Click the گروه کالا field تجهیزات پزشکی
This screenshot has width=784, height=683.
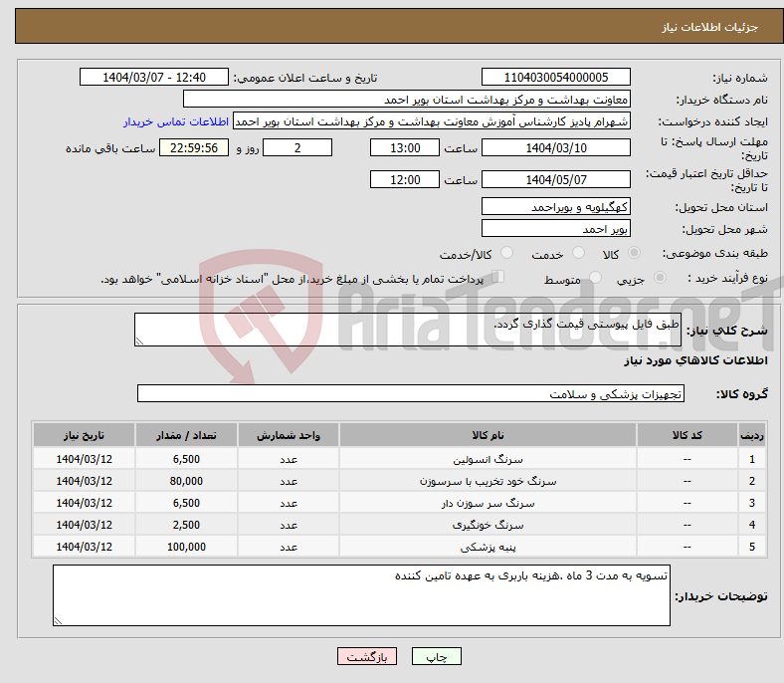click(411, 393)
